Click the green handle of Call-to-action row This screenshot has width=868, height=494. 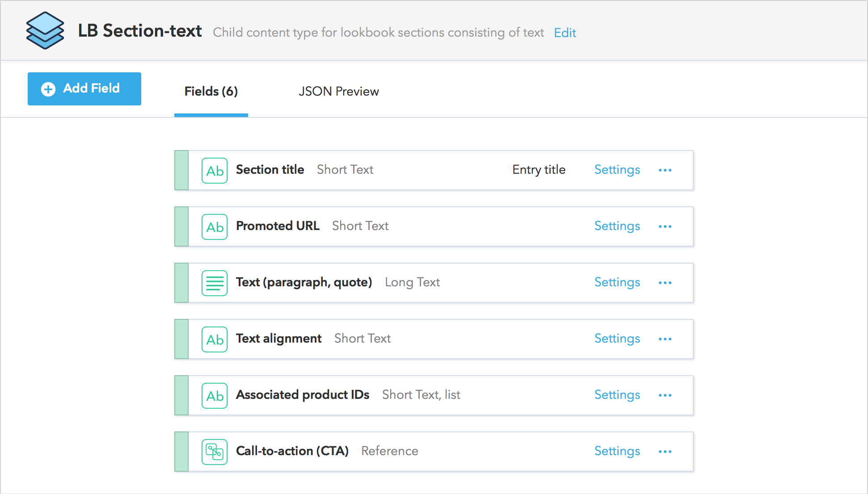point(181,452)
